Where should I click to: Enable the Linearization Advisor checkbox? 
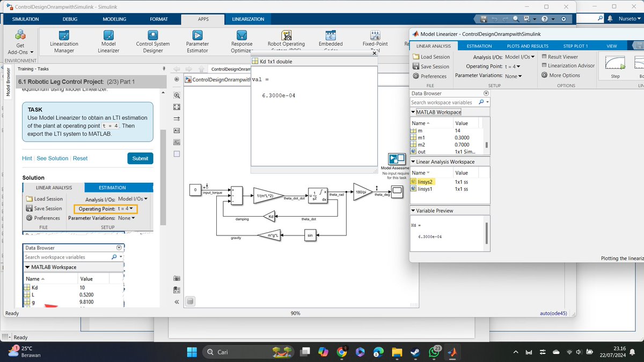[545, 65]
